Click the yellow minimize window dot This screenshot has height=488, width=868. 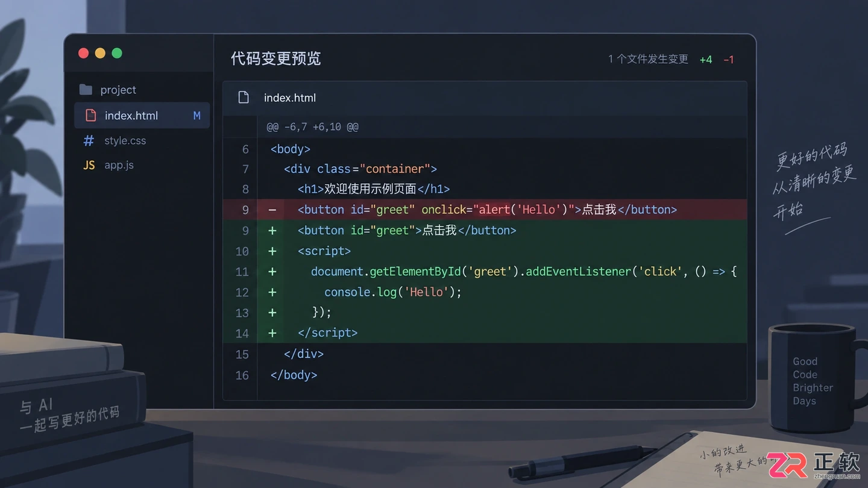click(100, 53)
